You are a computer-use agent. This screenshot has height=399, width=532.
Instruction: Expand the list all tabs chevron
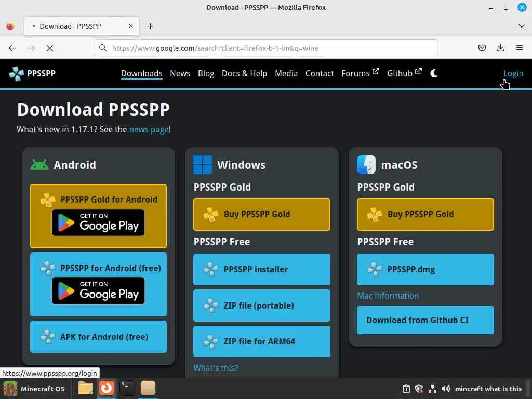(x=522, y=26)
